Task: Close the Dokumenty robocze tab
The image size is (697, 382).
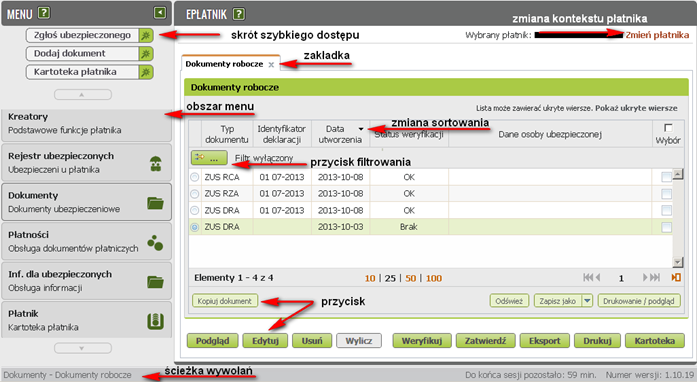Action: (x=271, y=64)
